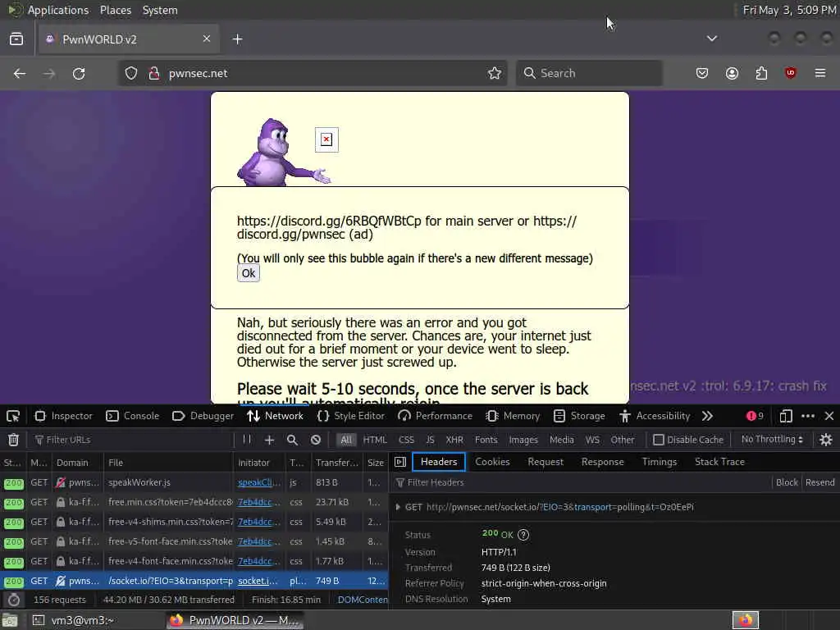Image resolution: width=840 pixels, height=630 pixels.
Task: Open the Network settings gear
Action: (x=825, y=440)
